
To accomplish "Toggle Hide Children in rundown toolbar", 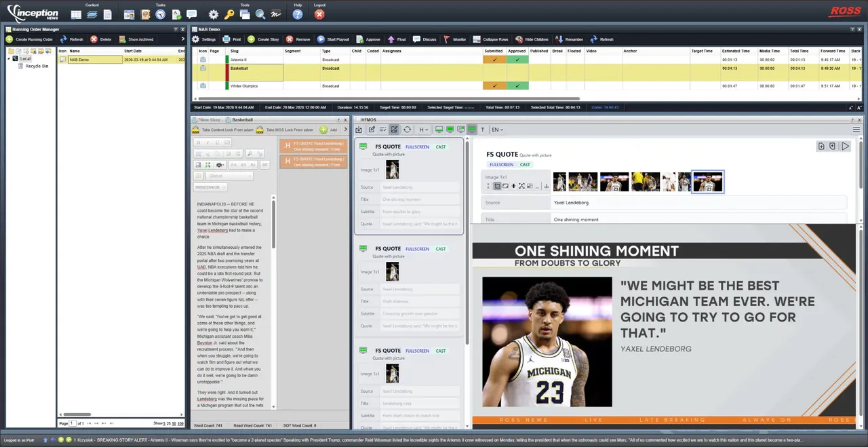I will pyautogui.click(x=519, y=39).
